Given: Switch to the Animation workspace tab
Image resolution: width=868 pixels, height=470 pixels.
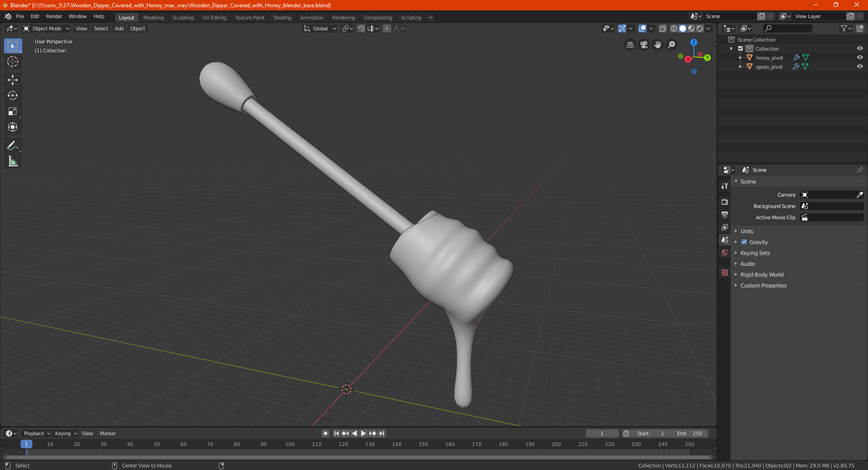Looking at the screenshot, I should point(311,18).
